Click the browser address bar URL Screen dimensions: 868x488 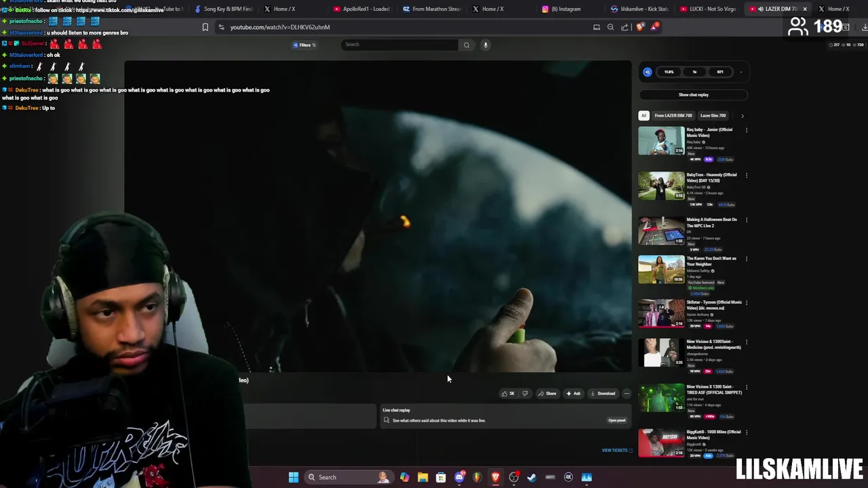tap(279, 27)
